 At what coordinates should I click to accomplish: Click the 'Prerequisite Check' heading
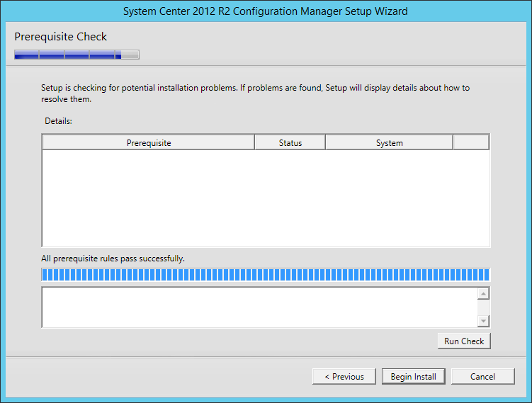click(x=60, y=36)
